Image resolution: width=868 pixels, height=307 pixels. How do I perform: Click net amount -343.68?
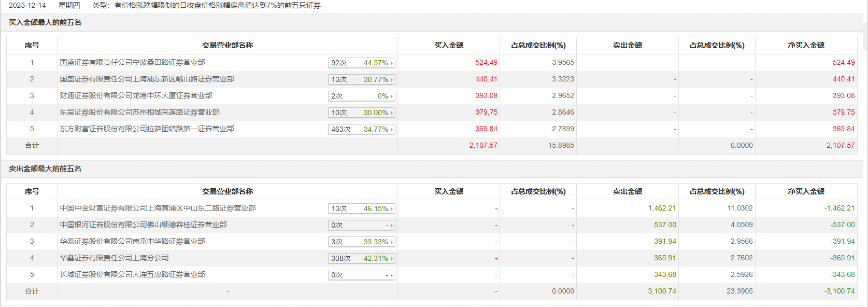(843, 274)
